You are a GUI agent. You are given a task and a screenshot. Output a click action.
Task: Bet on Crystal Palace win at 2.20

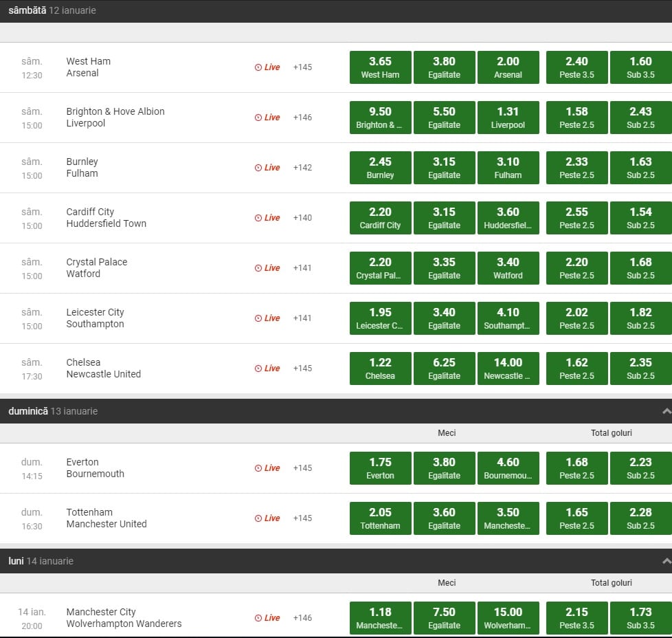[380, 268]
